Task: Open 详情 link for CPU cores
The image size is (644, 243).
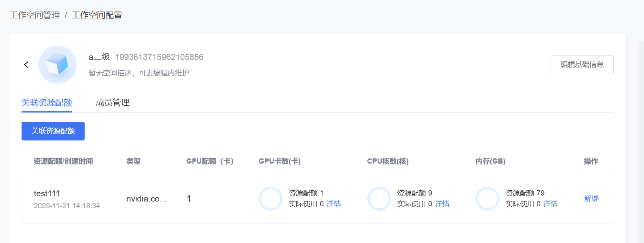Action: [442, 204]
